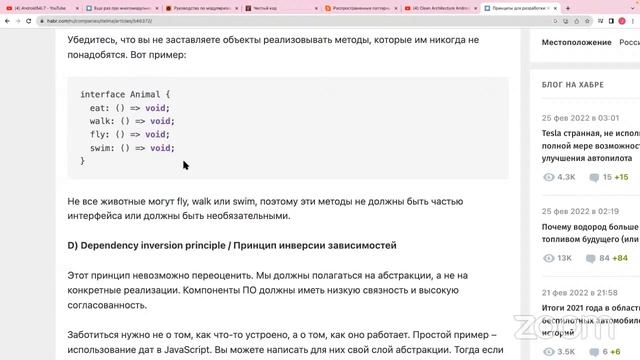Click the code line swim: () => void;
This screenshot has height=360, width=640.
click(132, 148)
